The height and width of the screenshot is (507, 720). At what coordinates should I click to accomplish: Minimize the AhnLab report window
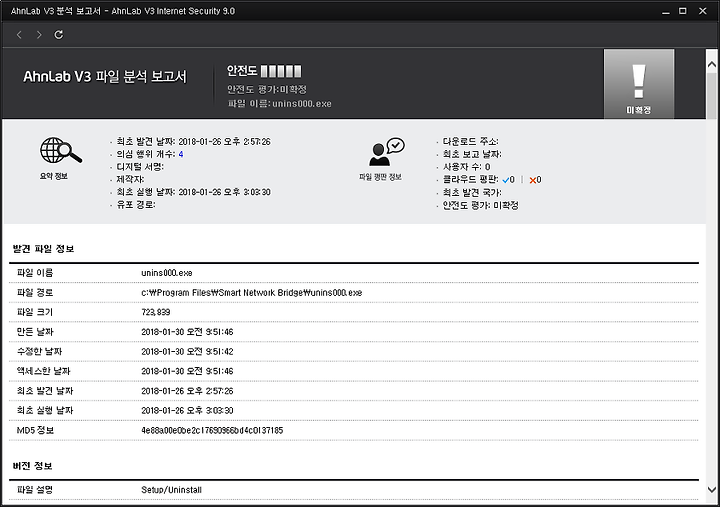pos(665,11)
